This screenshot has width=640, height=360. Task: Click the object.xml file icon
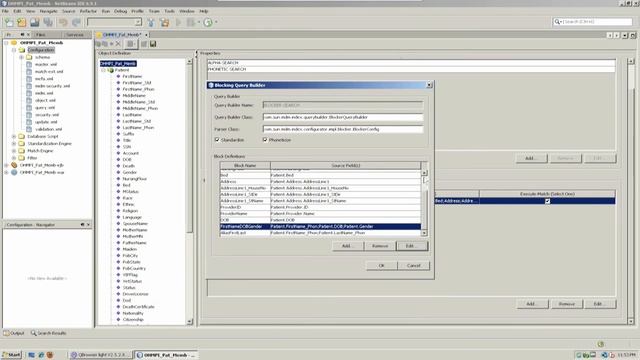[29, 100]
